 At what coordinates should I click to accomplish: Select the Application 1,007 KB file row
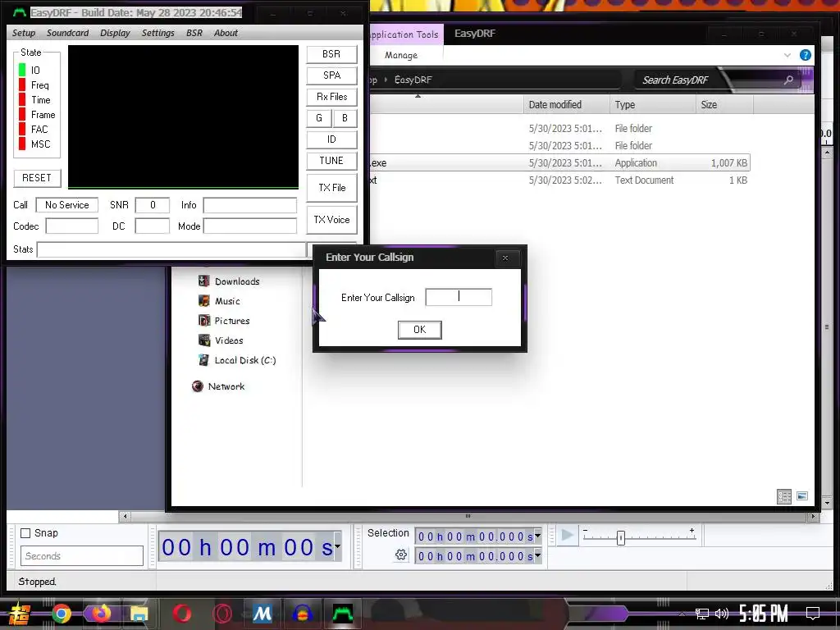click(x=558, y=163)
